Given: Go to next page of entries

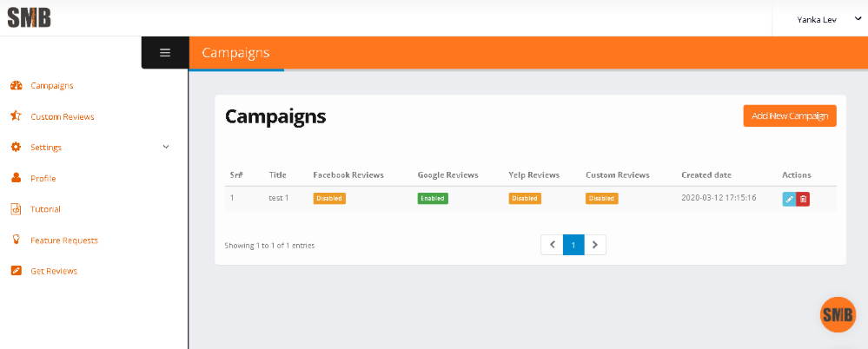Looking at the screenshot, I should pos(595,245).
